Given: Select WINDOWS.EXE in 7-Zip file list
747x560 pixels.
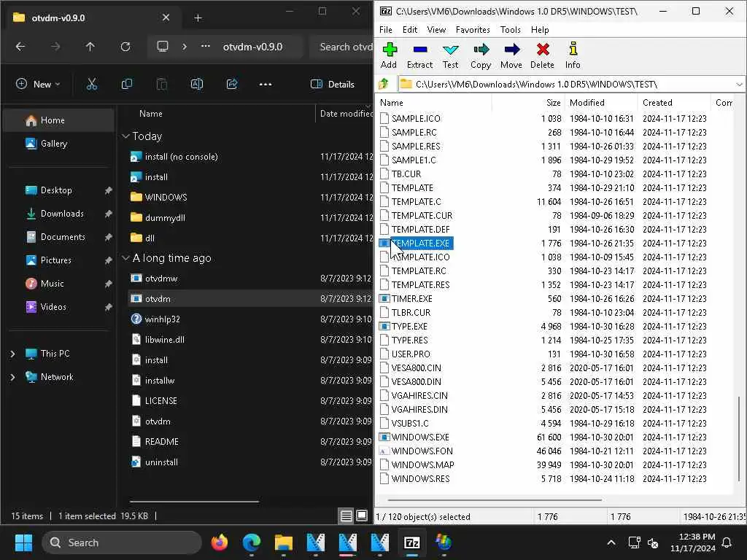Looking at the screenshot, I should [x=419, y=437].
